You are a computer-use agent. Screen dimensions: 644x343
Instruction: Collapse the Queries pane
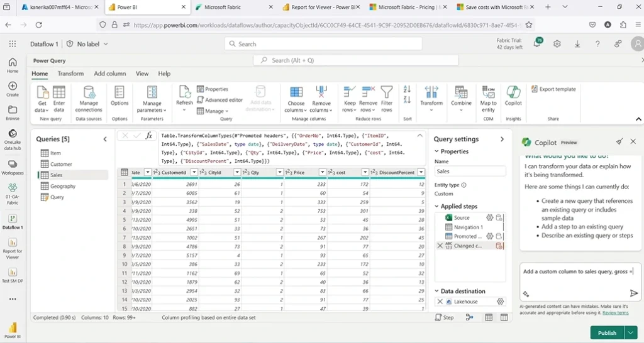[105, 139]
